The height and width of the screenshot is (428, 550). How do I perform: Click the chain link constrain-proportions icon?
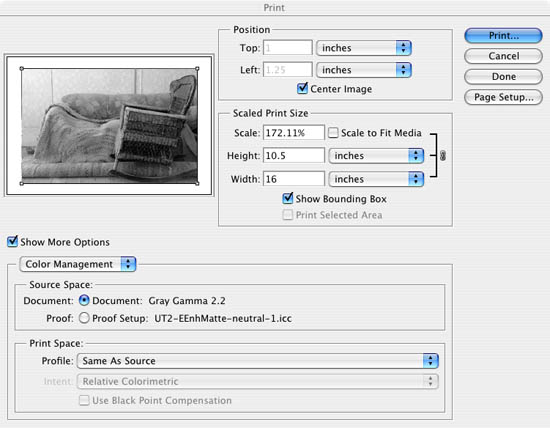pyautogui.click(x=443, y=155)
